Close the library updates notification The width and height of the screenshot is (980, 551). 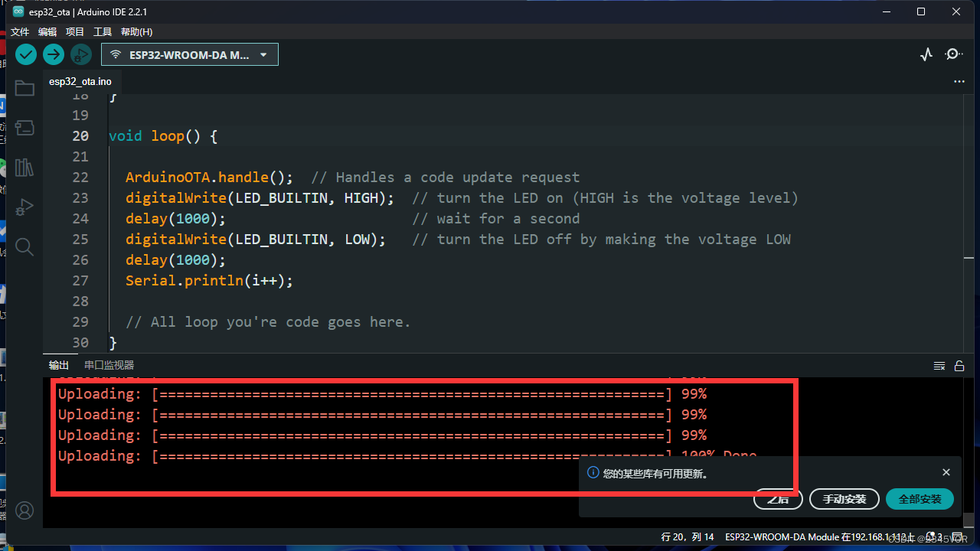tap(946, 472)
